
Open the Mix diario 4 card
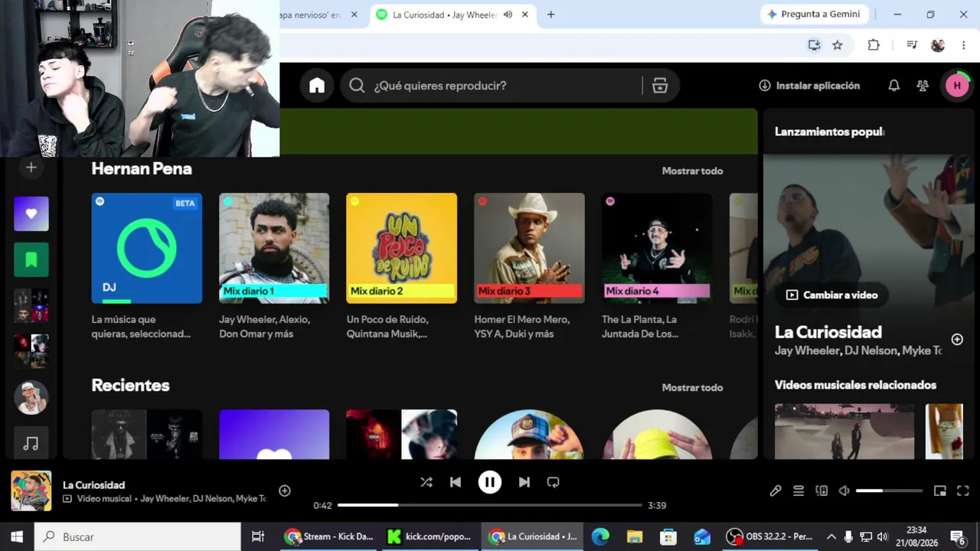coord(657,248)
